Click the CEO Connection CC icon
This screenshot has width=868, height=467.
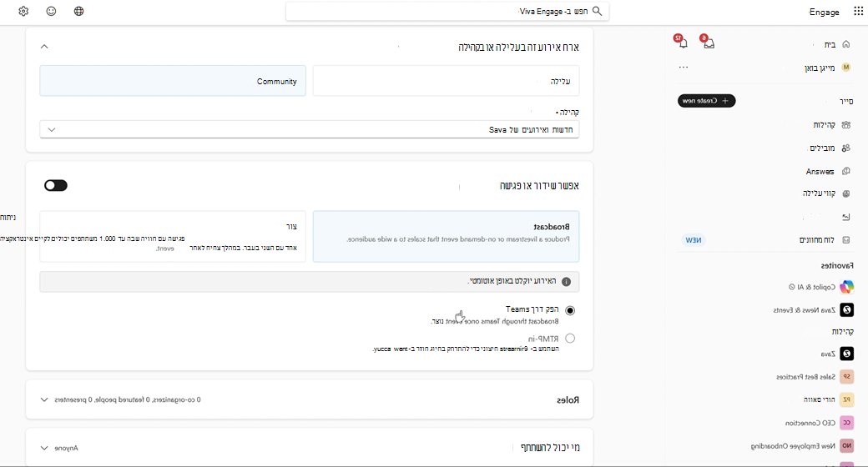[x=846, y=423]
